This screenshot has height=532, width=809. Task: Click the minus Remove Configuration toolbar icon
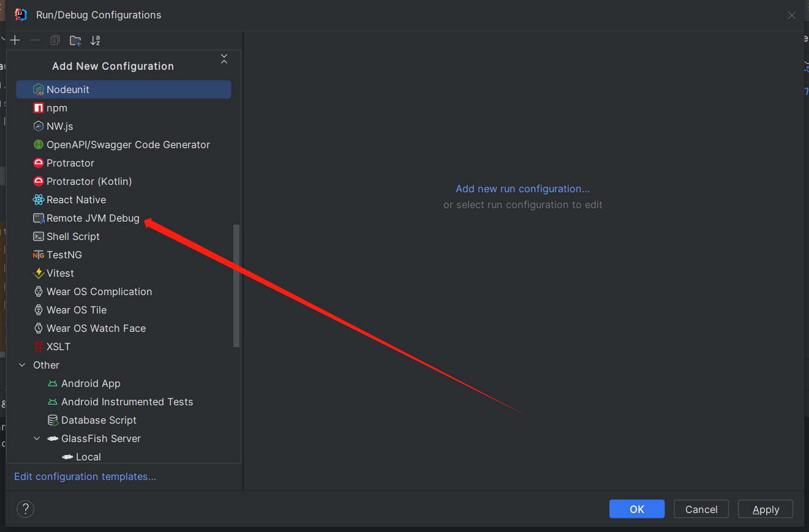pos(35,40)
